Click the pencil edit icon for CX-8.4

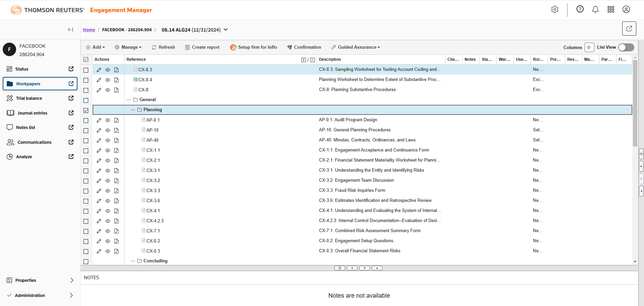click(99, 80)
